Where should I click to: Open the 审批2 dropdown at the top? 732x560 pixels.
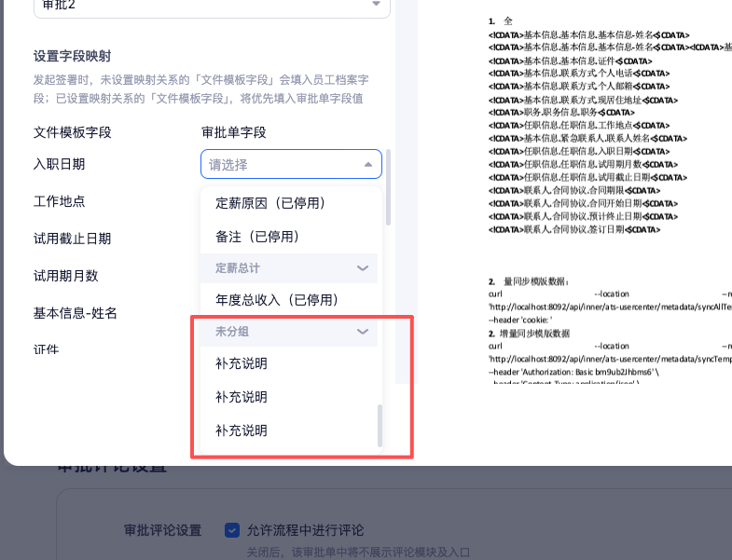tap(211, 5)
